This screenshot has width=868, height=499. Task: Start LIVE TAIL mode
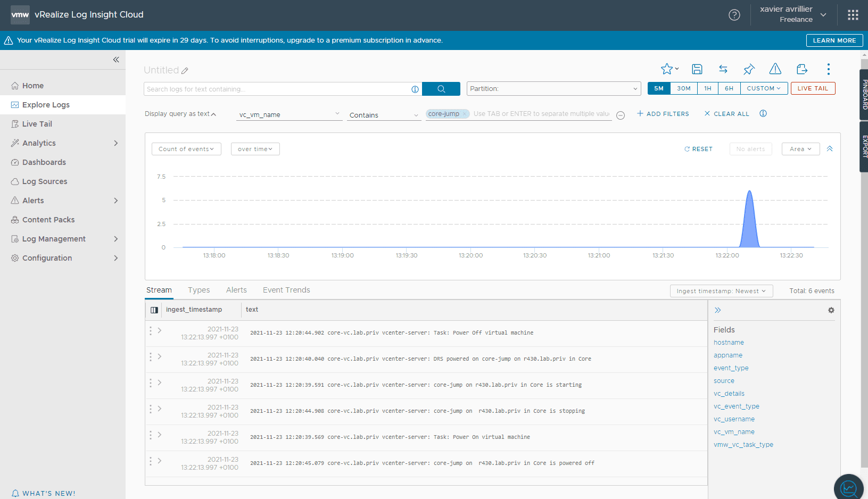tap(813, 88)
